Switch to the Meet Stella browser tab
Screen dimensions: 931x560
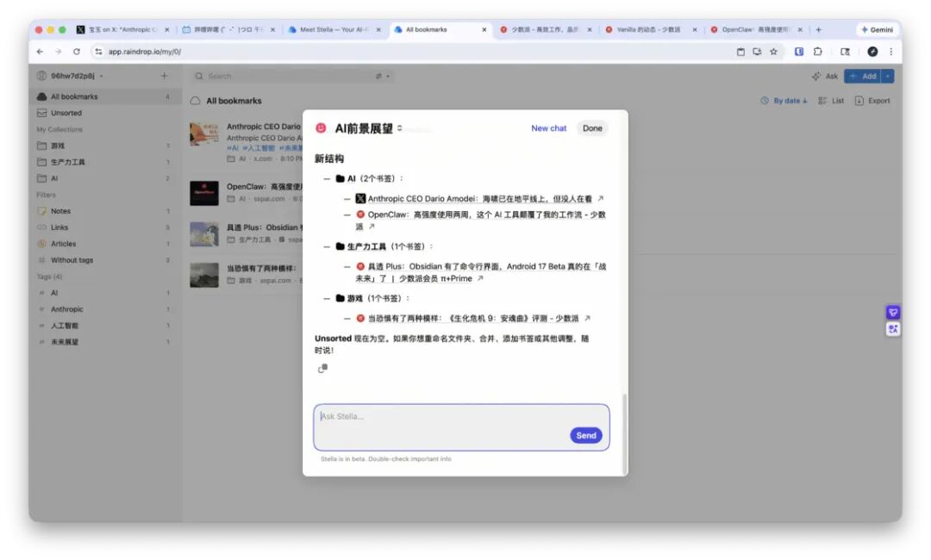[x=334, y=29]
